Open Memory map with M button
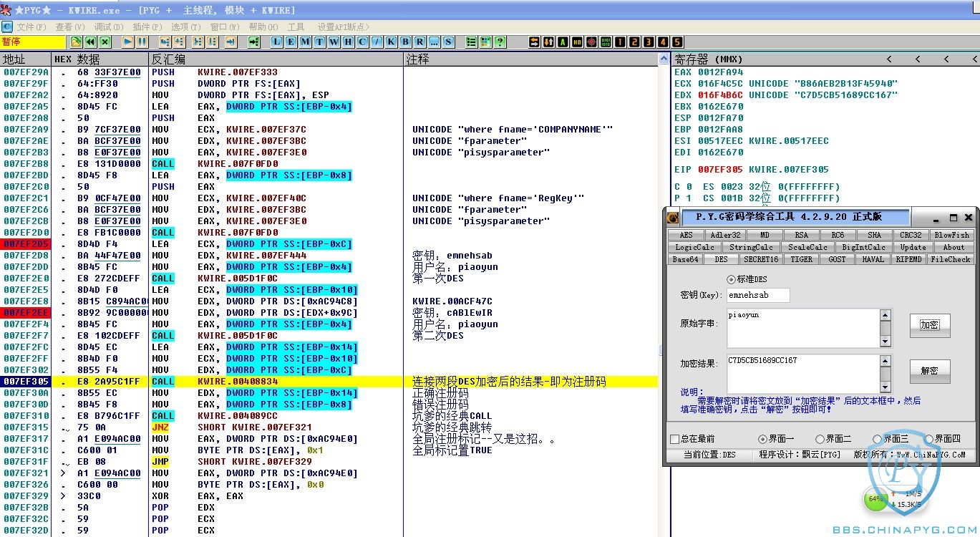 [x=305, y=42]
